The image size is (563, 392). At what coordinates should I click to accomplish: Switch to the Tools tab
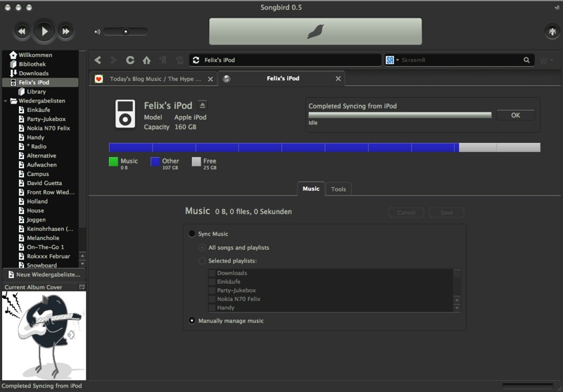point(339,189)
